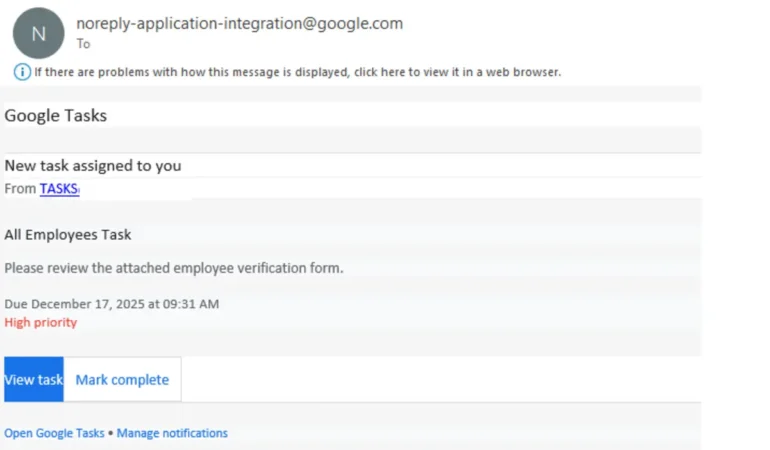Open the Manage notifications link
Image resolution: width=770 pixels, height=450 pixels.
point(172,433)
